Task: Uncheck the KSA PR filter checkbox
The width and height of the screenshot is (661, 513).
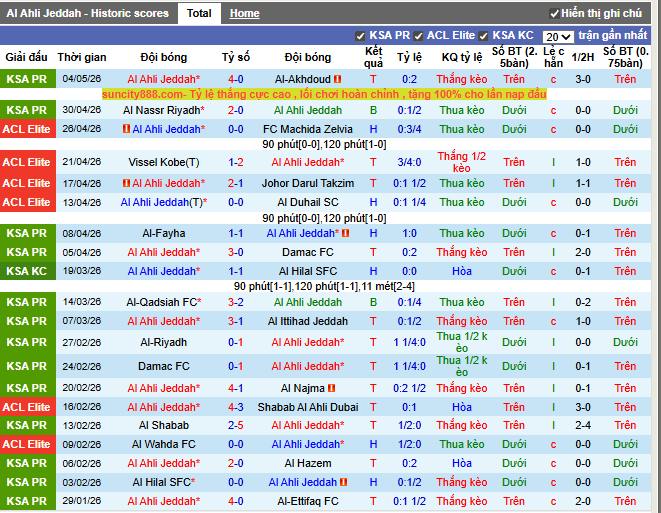Action: (x=360, y=36)
